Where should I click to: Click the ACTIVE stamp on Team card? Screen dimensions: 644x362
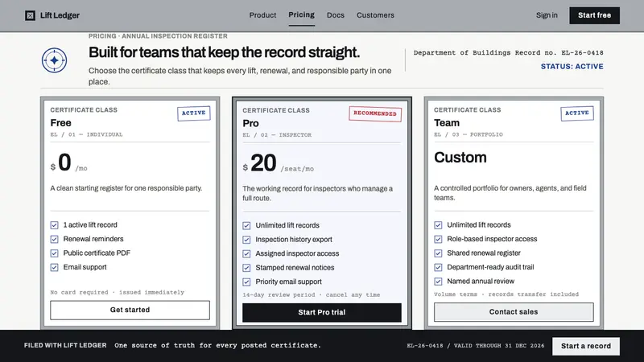point(577,113)
